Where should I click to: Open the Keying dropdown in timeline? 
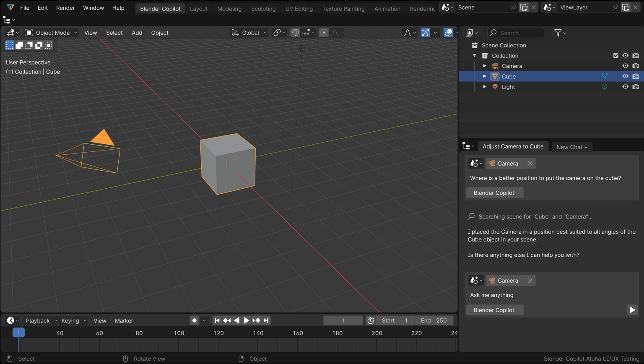point(73,320)
